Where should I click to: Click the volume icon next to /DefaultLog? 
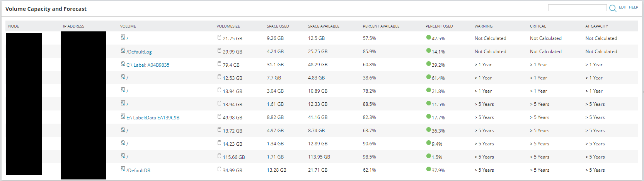pyautogui.click(x=123, y=50)
